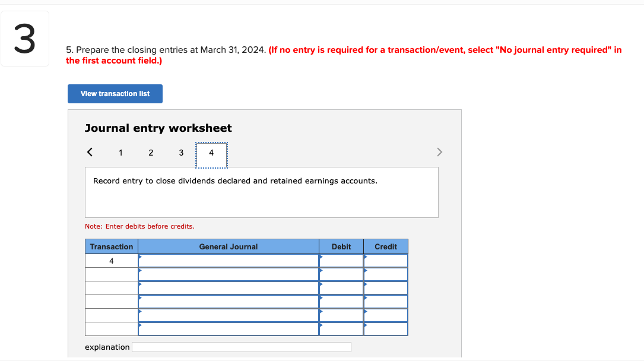This screenshot has width=644, height=361.
Task: Click the View transaction list button
Action: (x=115, y=94)
